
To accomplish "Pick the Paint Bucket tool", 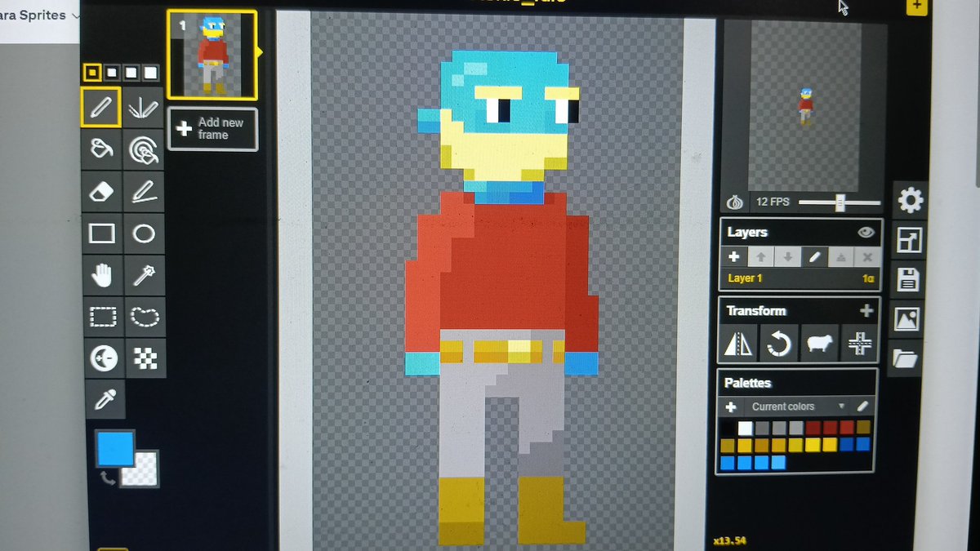I will click(100, 149).
